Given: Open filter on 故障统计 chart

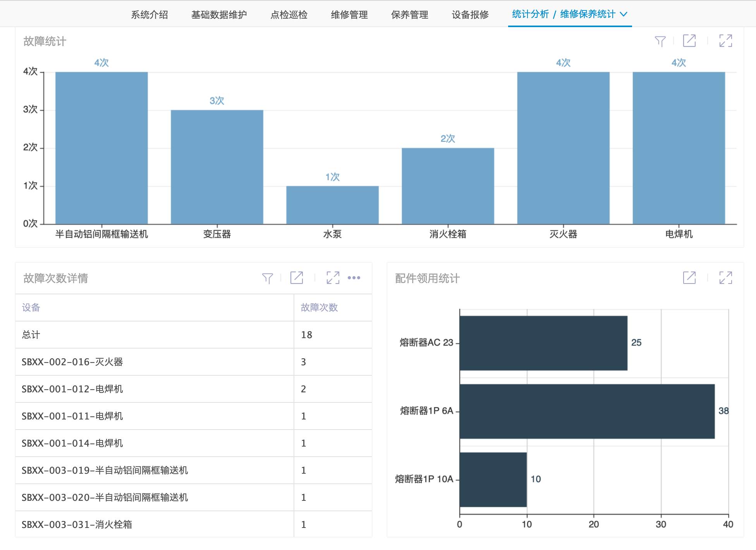Looking at the screenshot, I should click(x=660, y=41).
